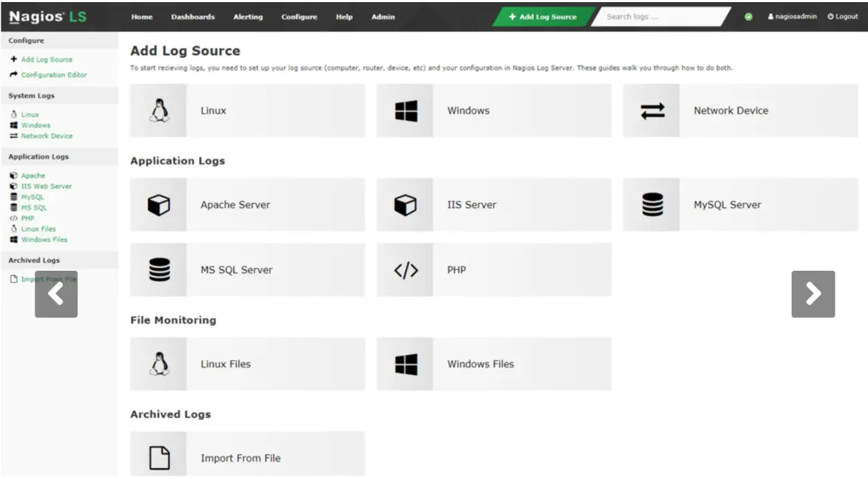Click inside the Search logs field
868x479 pixels.
(660, 17)
